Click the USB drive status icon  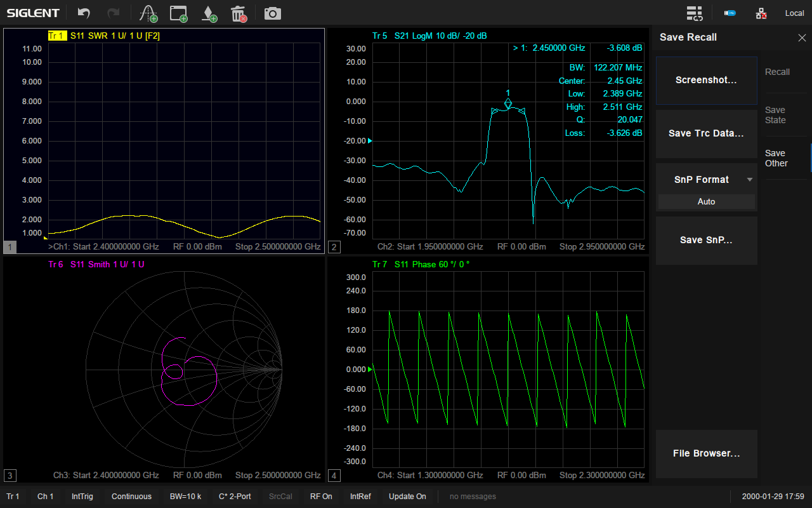tap(730, 13)
